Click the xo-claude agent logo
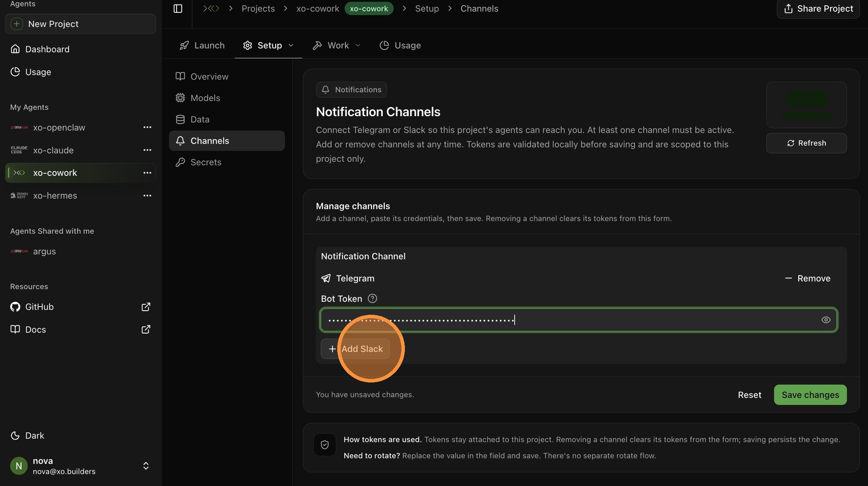868x486 pixels. (19, 150)
